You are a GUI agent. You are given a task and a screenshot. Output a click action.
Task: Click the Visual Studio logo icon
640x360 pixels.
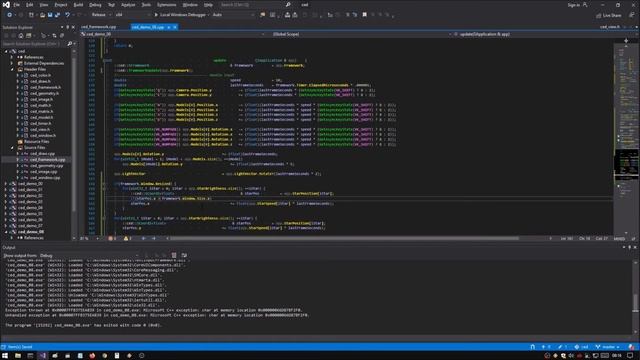tap(6, 5)
